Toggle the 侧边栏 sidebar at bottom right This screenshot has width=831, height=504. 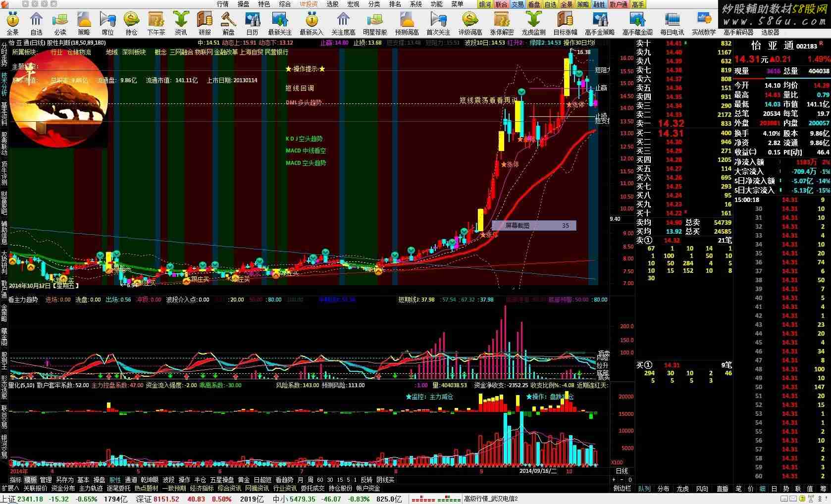[x=623, y=489]
